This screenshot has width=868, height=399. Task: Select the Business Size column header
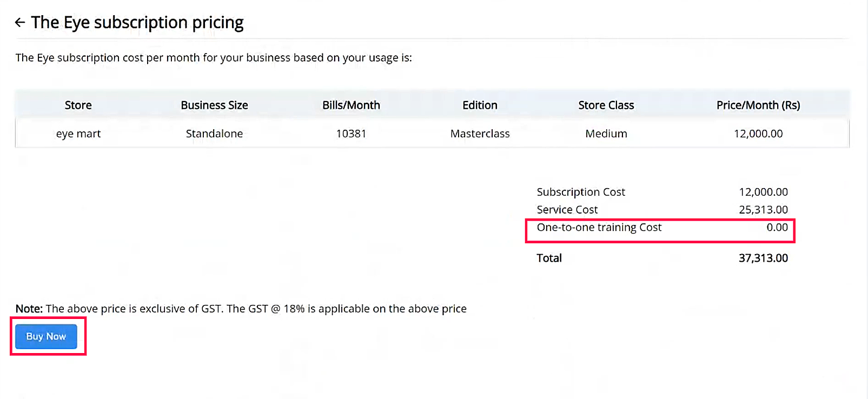pos(214,105)
